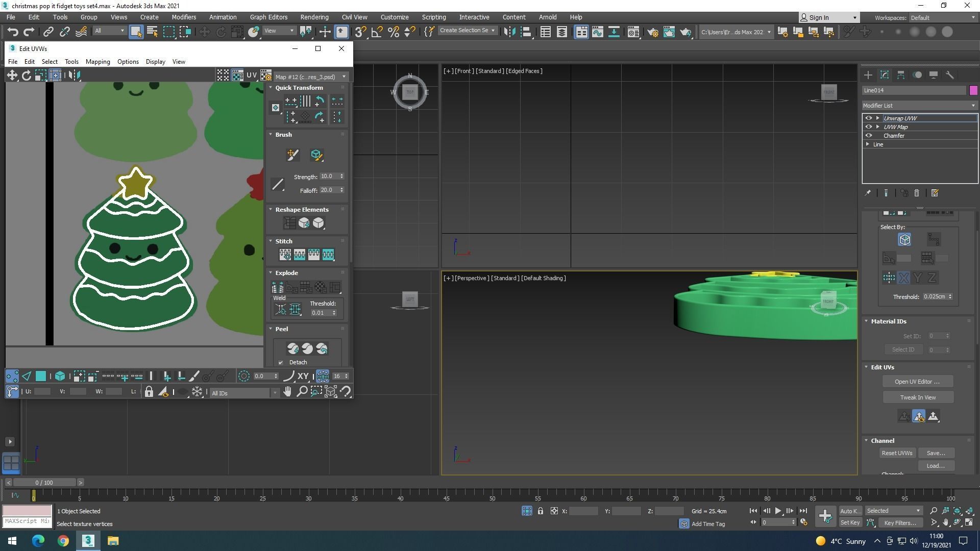Screen dimensions: 980x551
Task: Open the Rendering menu
Action: coord(314,17)
